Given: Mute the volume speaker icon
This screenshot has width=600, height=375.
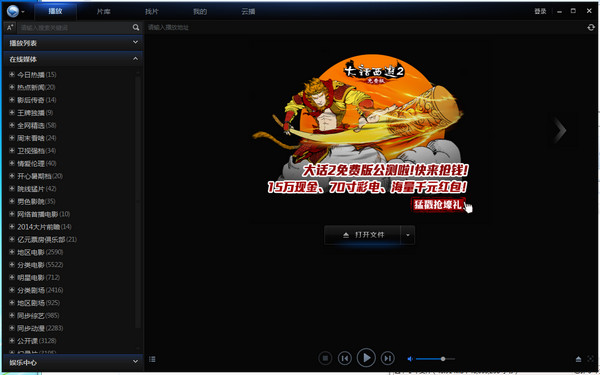Looking at the screenshot, I should pyautogui.click(x=410, y=359).
